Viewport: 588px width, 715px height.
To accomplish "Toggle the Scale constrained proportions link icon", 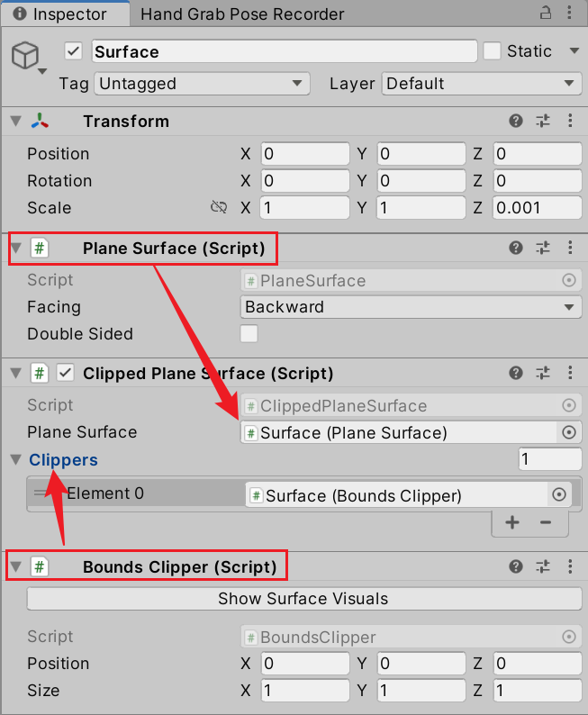I will (219, 207).
